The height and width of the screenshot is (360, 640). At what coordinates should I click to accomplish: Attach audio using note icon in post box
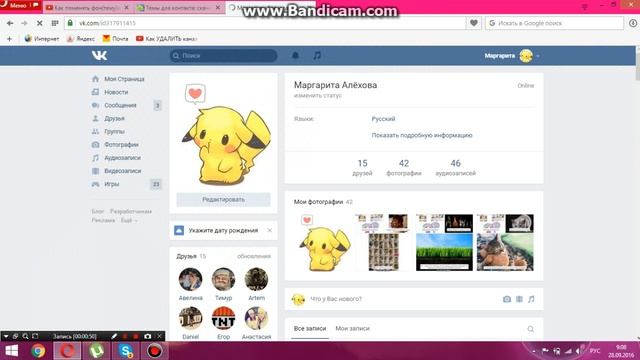coord(531,299)
